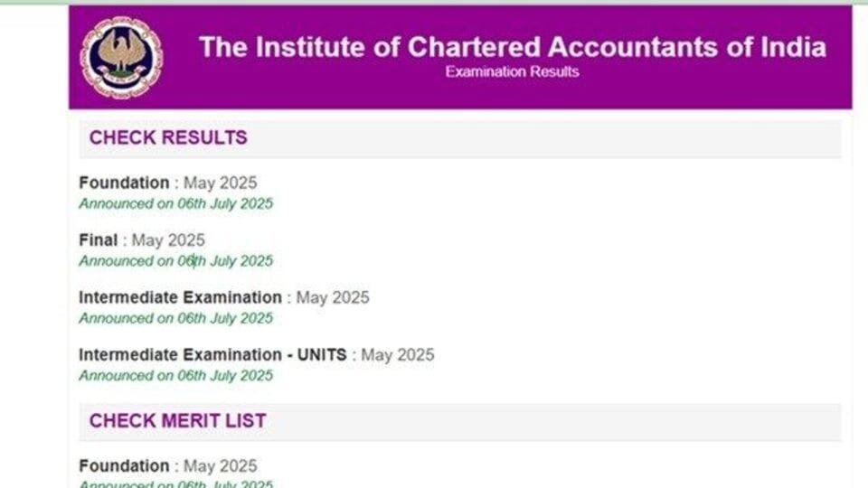
Task: Click the Examination Results subtitle text
Action: (512, 71)
